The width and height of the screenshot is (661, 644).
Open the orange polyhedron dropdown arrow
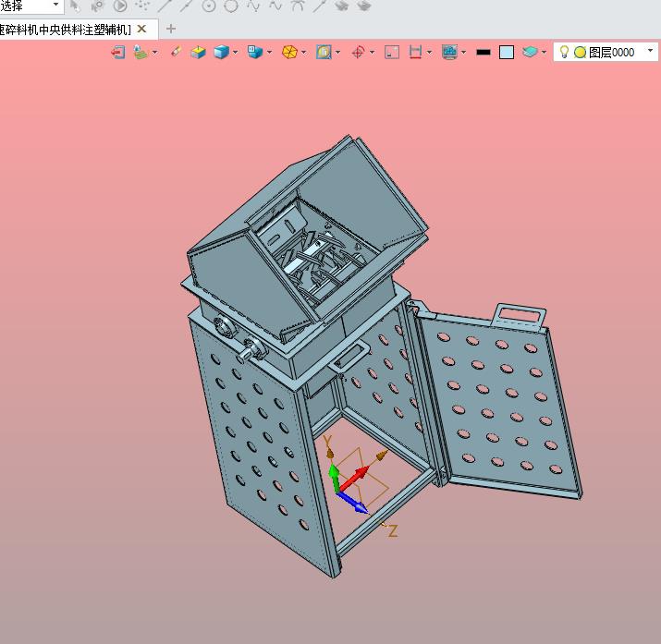pos(304,53)
